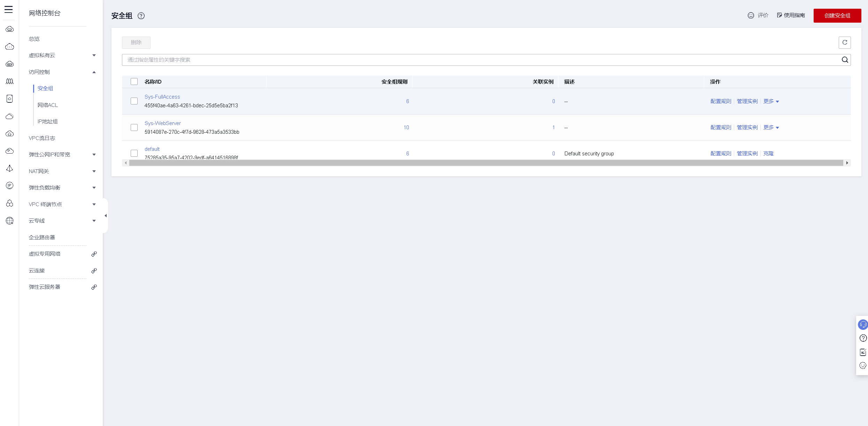868x426 pixels.
Task: Go to 网络ACL in sidebar
Action: [48, 105]
